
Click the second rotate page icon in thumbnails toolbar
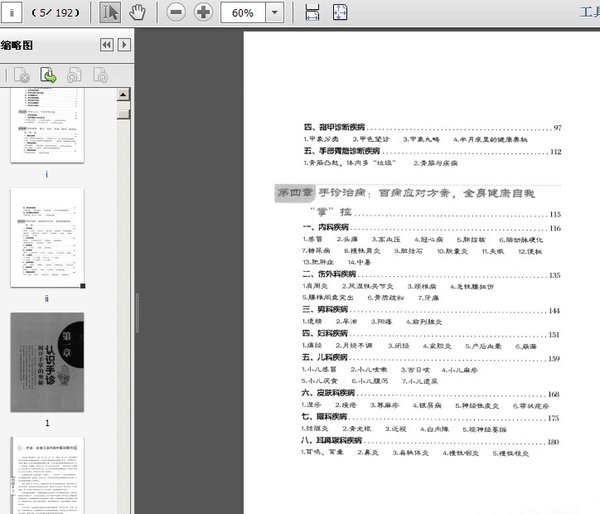pos(100,75)
